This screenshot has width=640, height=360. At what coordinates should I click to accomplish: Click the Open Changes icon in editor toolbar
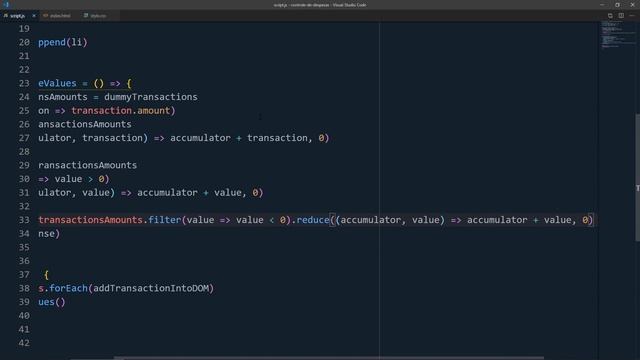click(610, 16)
